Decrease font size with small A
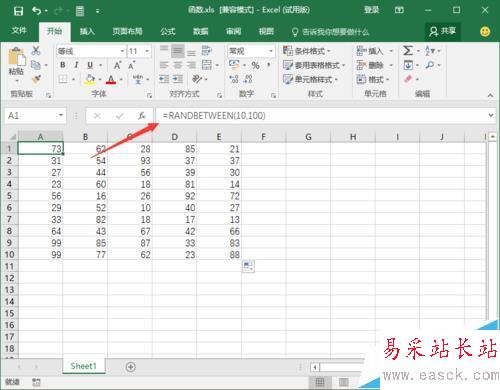Image resolution: width=500 pixels, height=390 pixels. (132, 65)
